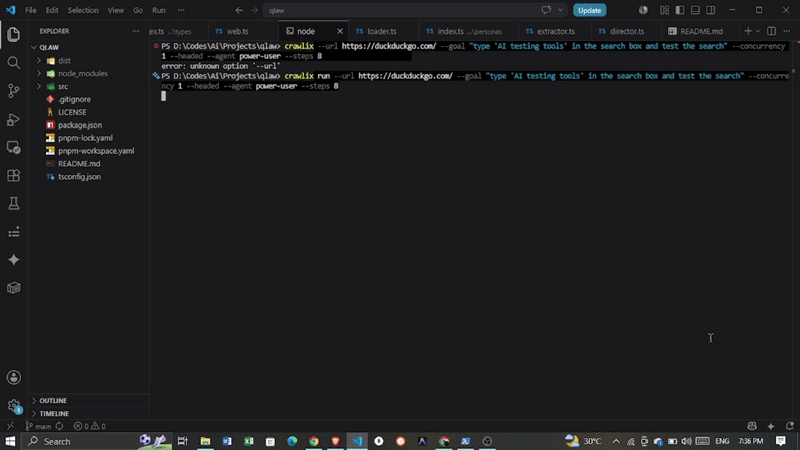Viewport: 800px width, 450px height.
Task: Close the node terminal tab
Action: pyautogui.click(x=340, y=31)
